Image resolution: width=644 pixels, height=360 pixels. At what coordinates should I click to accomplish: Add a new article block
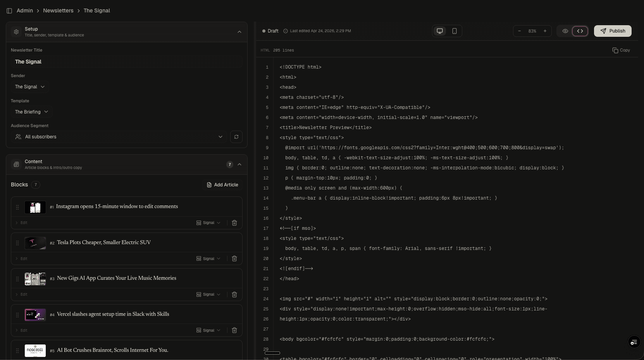click(222, 185)
